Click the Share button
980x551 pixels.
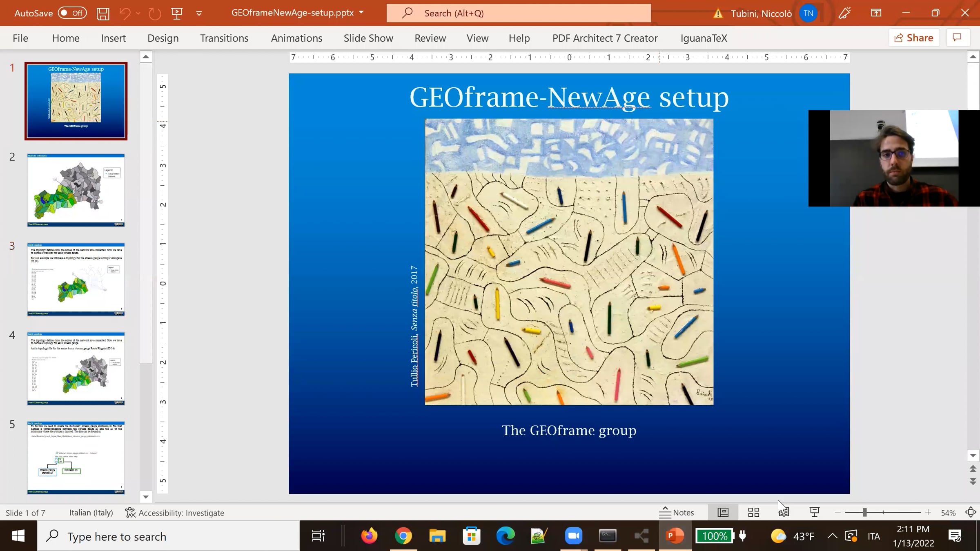pos(914,38)
